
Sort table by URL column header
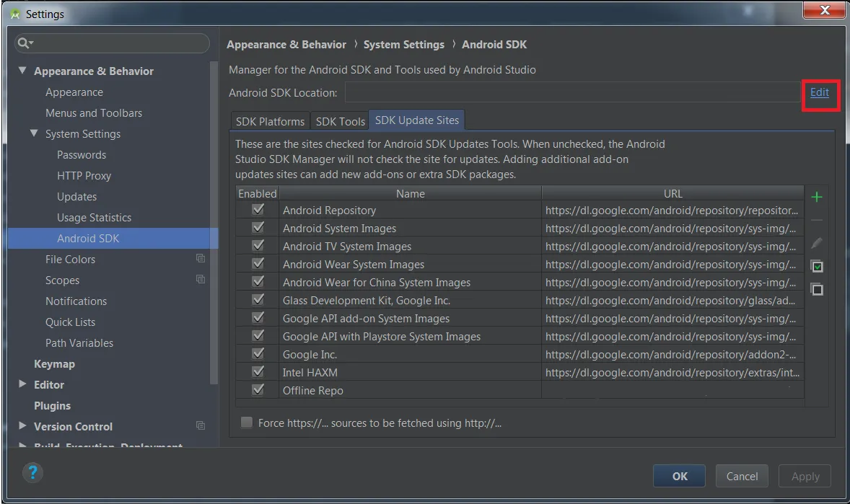click(x=672, y=193)
